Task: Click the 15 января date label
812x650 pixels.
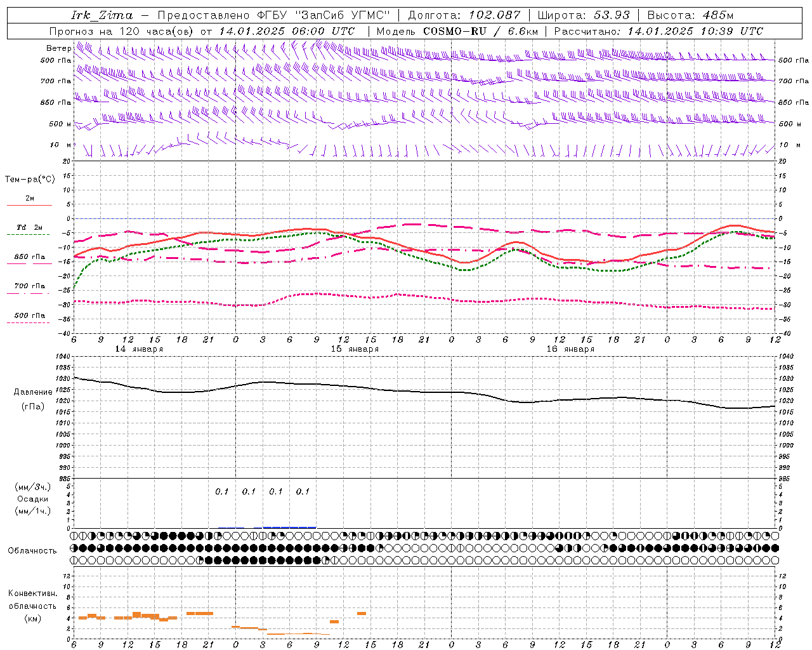Action: point(355,349)
